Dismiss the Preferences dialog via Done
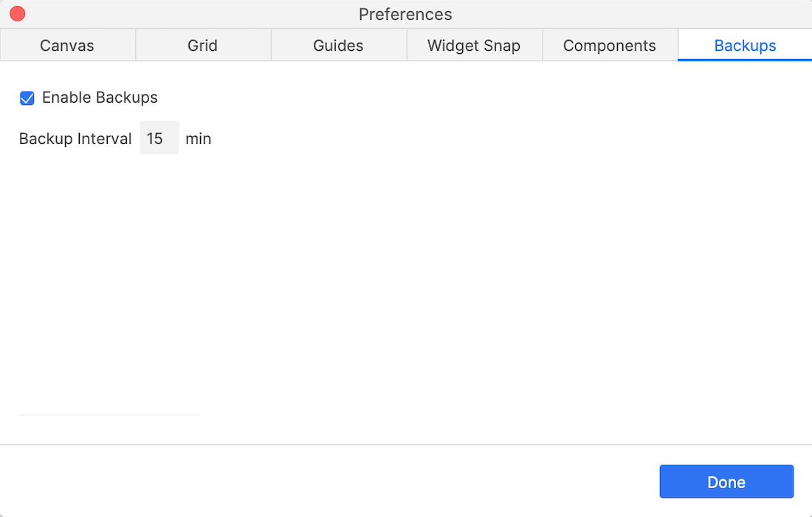812x517 pixels. [726, 482]
